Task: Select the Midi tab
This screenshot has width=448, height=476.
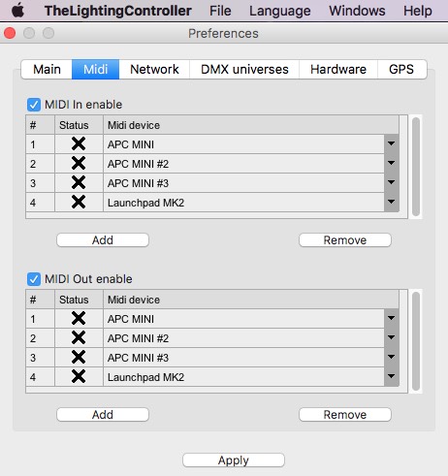Action: [x=95, y=69]
